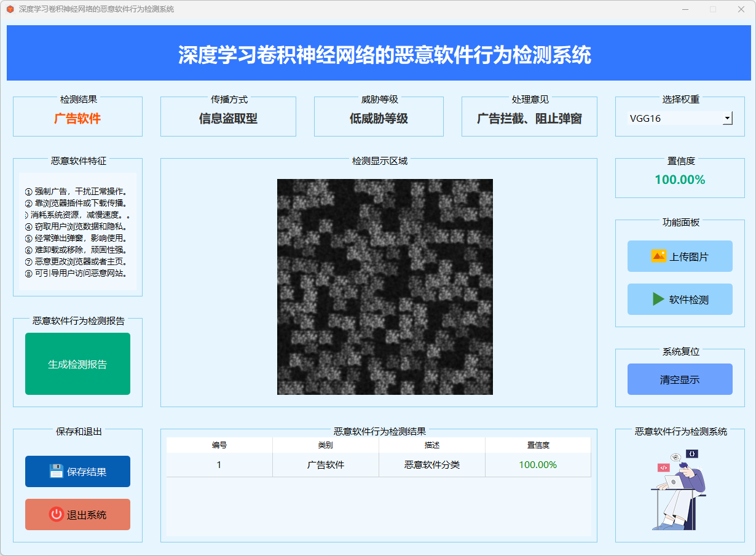Click the 系统复位 group label
756x556 pixels.
coord(680,351)
